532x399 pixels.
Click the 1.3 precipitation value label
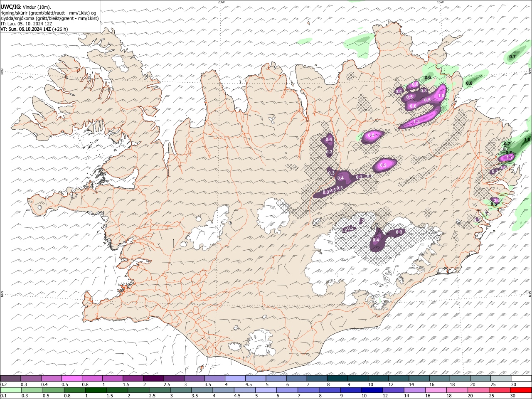click(416, 121)
